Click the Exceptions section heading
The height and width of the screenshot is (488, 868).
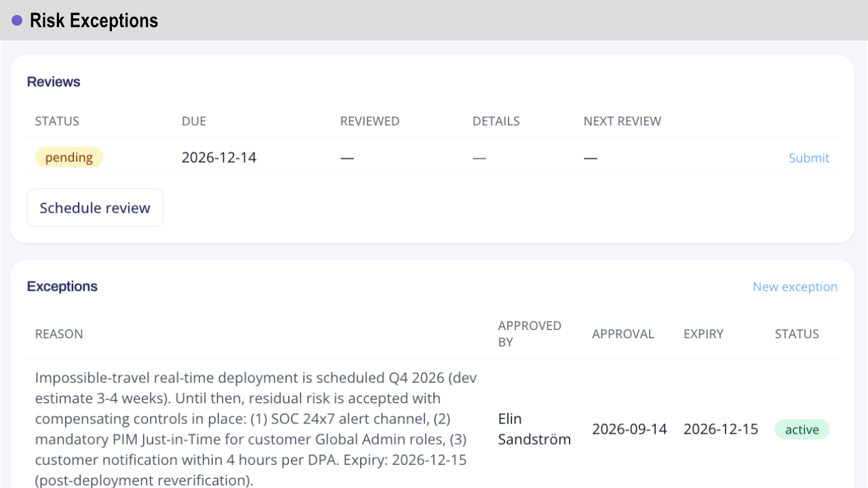62,287
